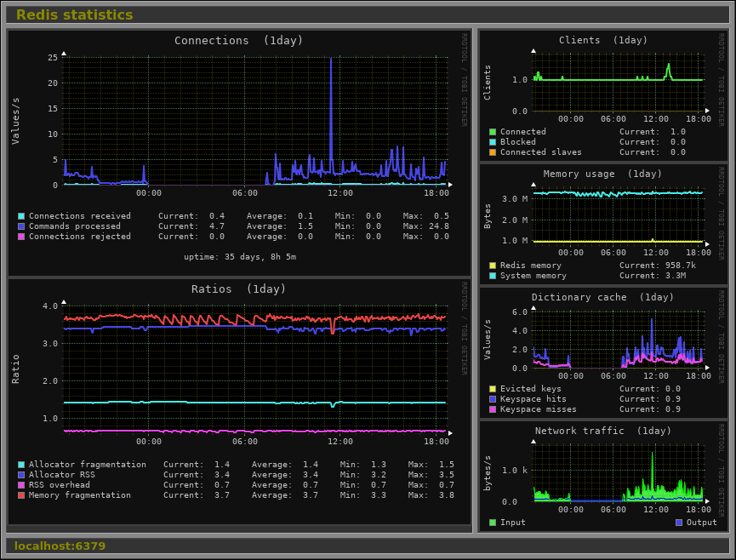The height and width of the screenshot is (560, 736).
Task: Click the Network traffic (1day) graph title
Action: (602, 431)
